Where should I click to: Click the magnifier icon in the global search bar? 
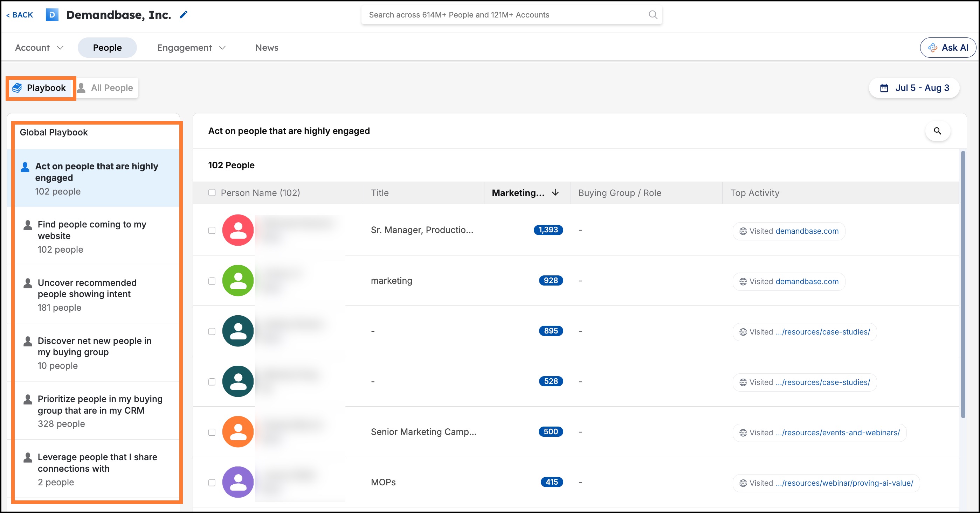pos(653,15)
